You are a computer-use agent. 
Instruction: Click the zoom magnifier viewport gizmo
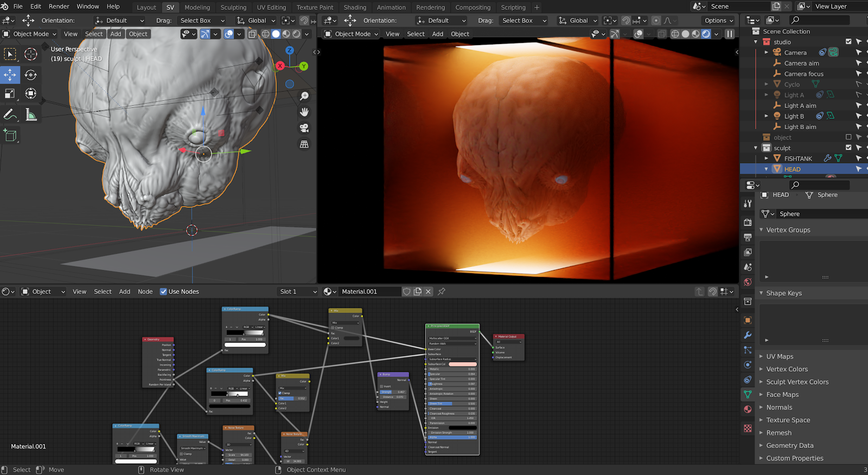tap(304, 96)
